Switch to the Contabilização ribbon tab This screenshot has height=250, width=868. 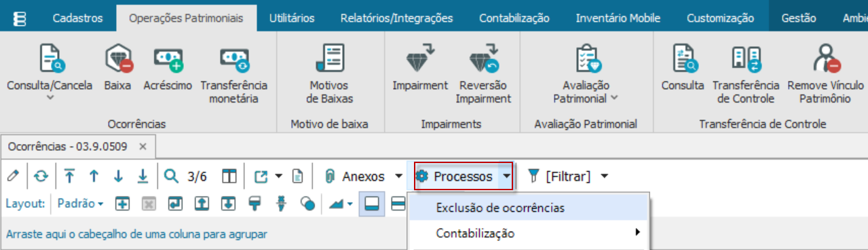514,18
